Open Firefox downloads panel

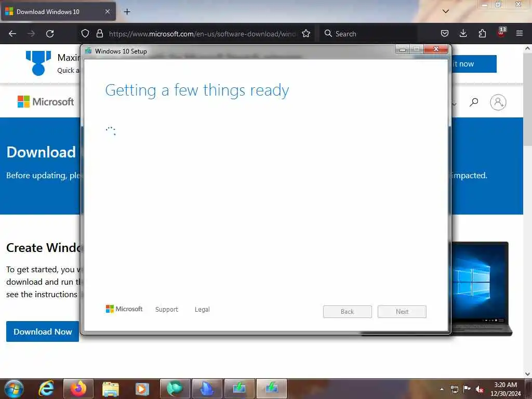(x=463, y=33)
